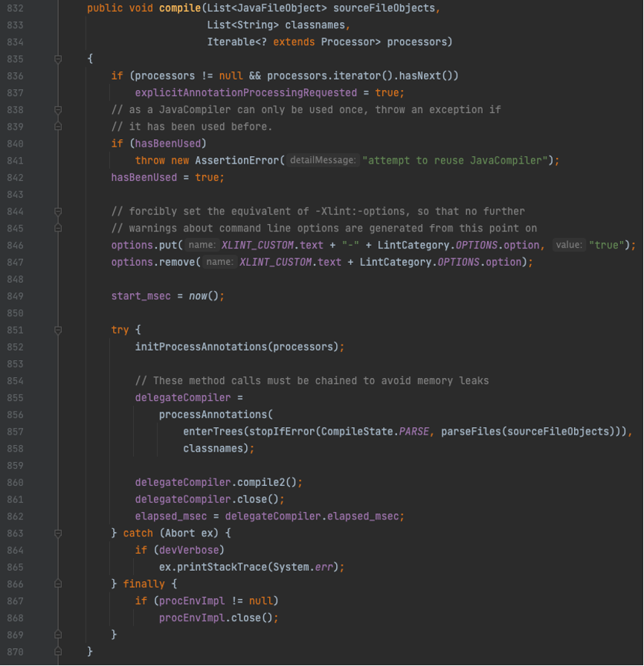Click line number 865 in the gutter

[15, 567]
